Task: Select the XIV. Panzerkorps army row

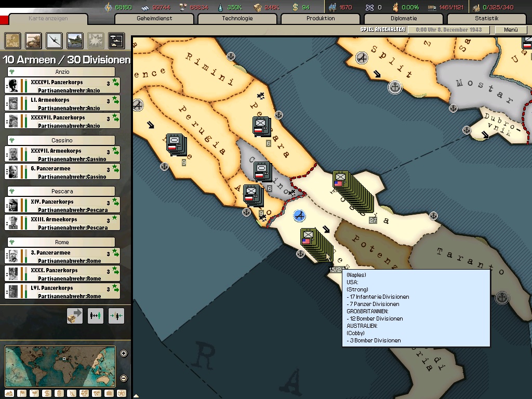Action: 62,205
